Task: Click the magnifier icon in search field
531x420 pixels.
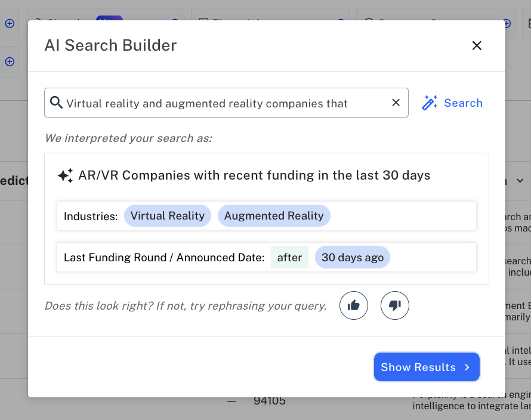Action: (x=56, y=102)
